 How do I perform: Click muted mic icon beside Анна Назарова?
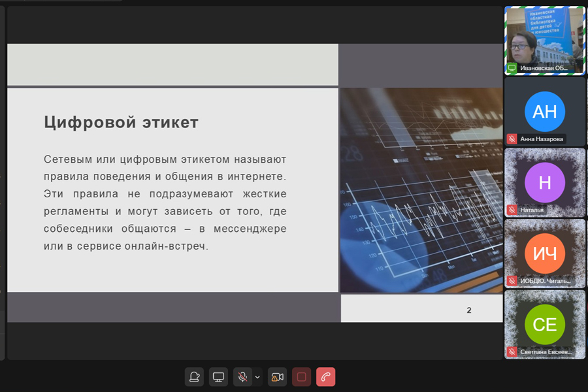(x=512, y=139)
